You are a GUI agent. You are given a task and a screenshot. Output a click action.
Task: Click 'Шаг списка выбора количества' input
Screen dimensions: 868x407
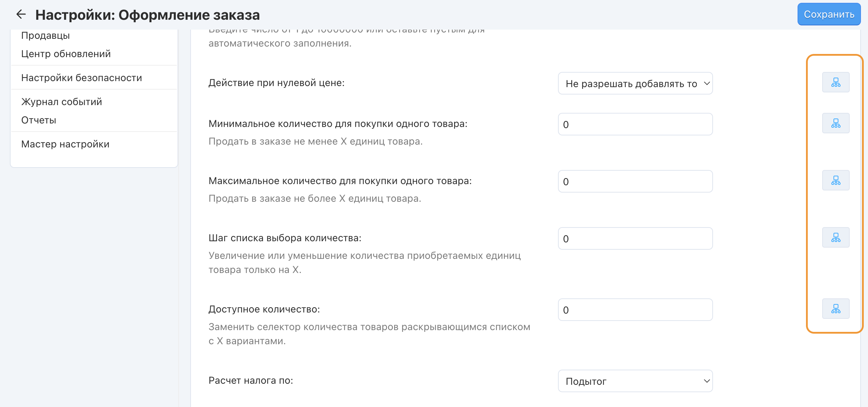[635, 239]
